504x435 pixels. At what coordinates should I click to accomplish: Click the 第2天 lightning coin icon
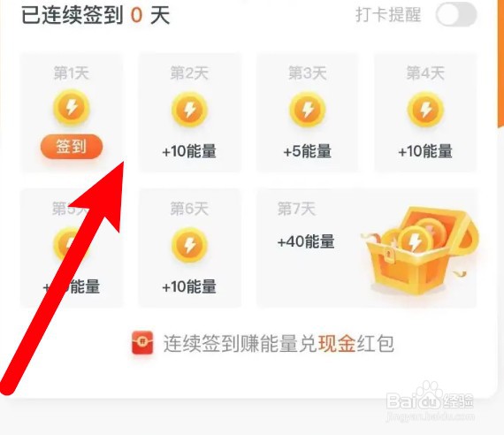click(189, 110)
